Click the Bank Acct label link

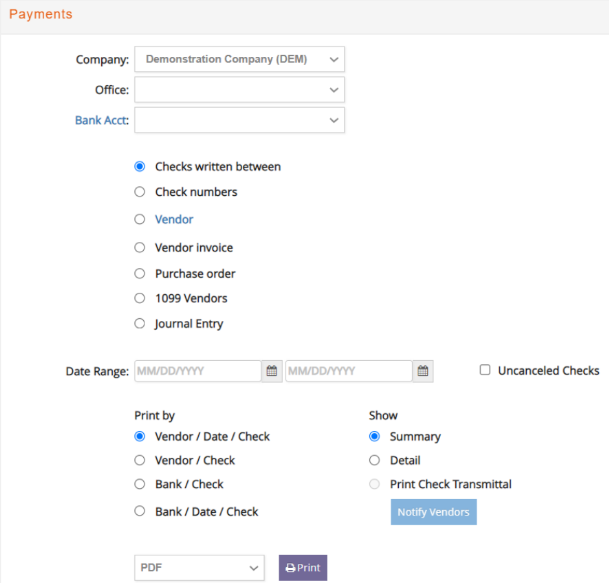[x=102, y=120]
